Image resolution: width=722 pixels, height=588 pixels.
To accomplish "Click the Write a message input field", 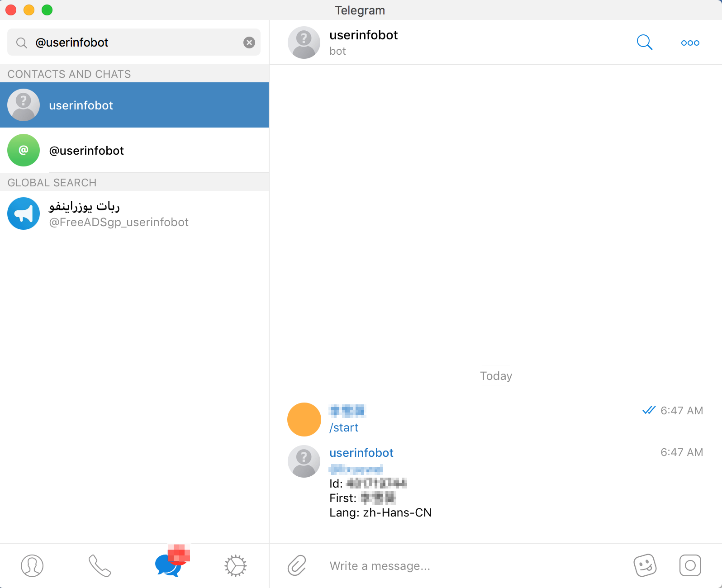I will pyautogui.click(x=475, y=566).
